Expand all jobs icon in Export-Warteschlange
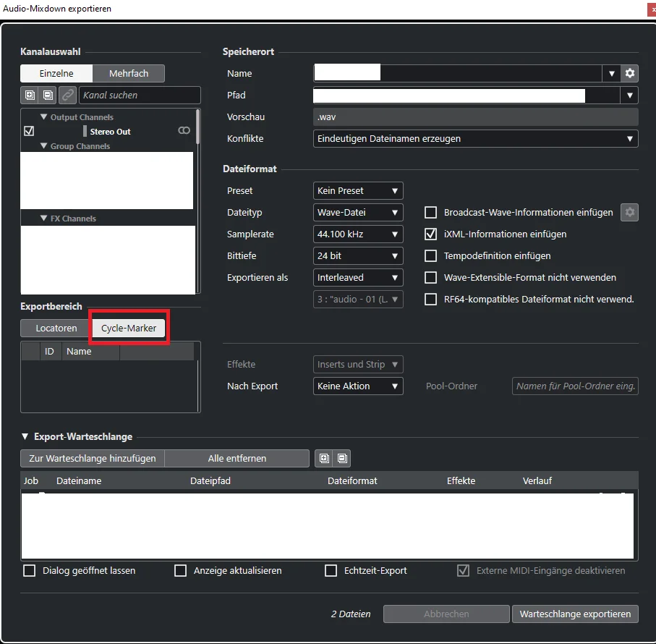The height and width of the screenshot is (644, 656). click(x=324, y=458)
